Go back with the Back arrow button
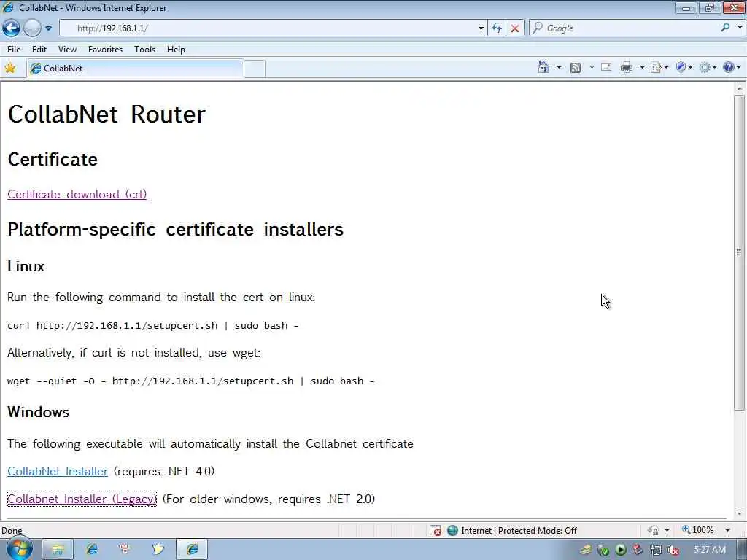Screen dimensions: 747x560 pyautogui.click(x=12, y=28)
